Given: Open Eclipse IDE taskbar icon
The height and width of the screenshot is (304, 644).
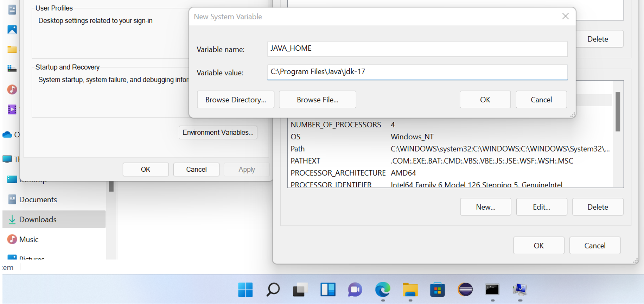Looking at the screenshot, I should click(x=465, y=290).
